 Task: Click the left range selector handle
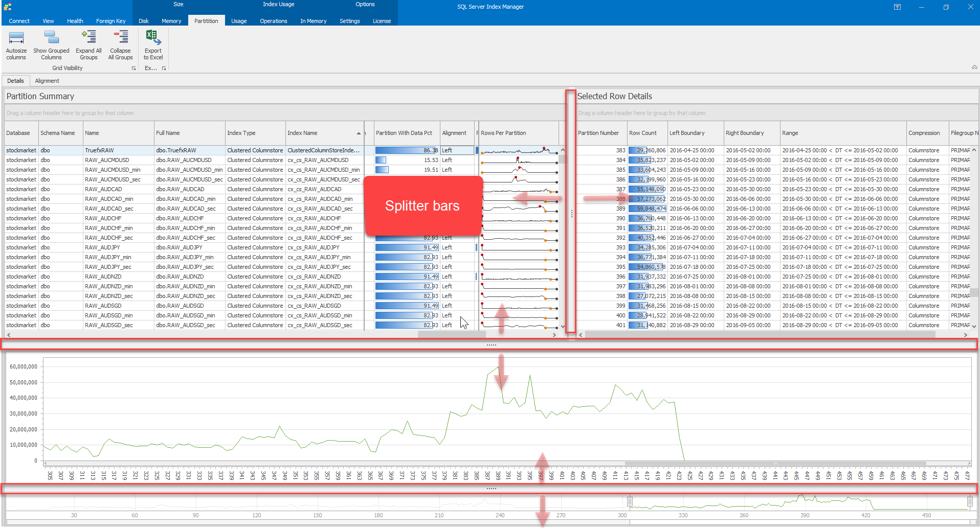630,502
